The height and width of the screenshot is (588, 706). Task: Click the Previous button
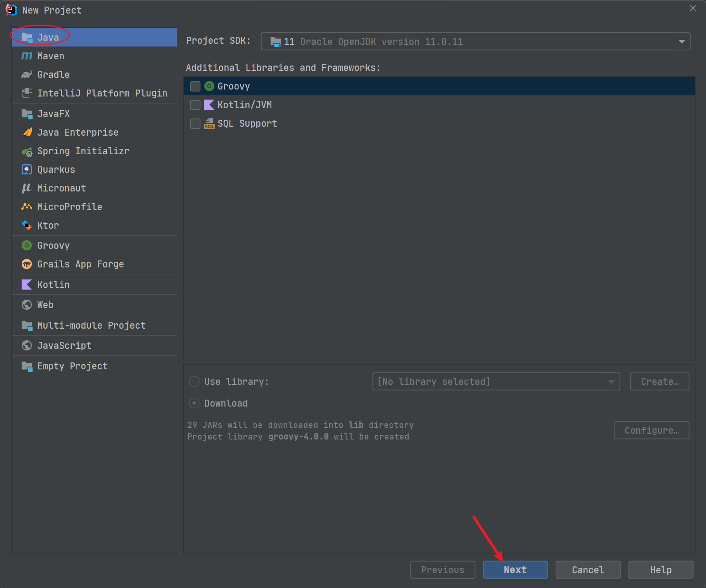coord(443,570)
